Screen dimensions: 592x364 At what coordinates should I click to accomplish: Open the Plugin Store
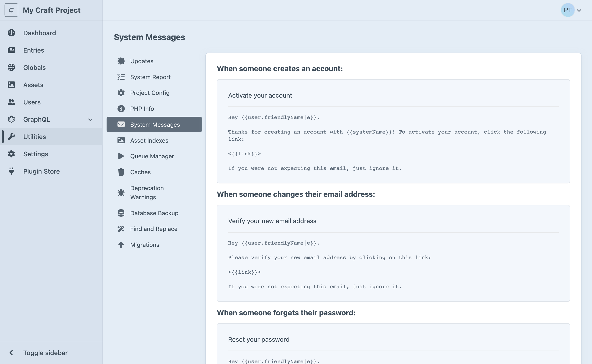[x=41, y=171]
